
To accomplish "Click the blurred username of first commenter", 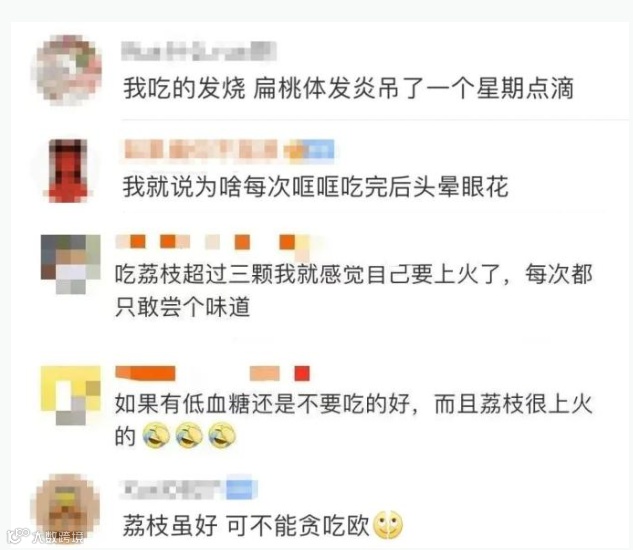I will (199, 51).
